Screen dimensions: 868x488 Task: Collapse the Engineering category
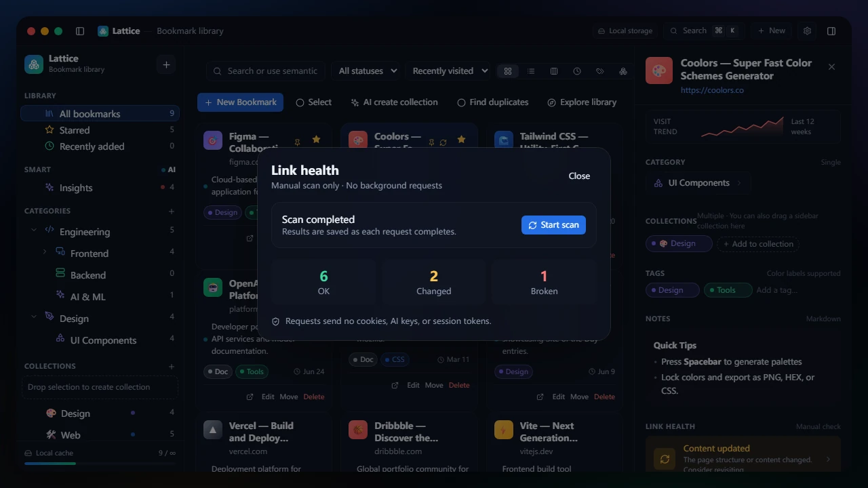coord(34,230)
